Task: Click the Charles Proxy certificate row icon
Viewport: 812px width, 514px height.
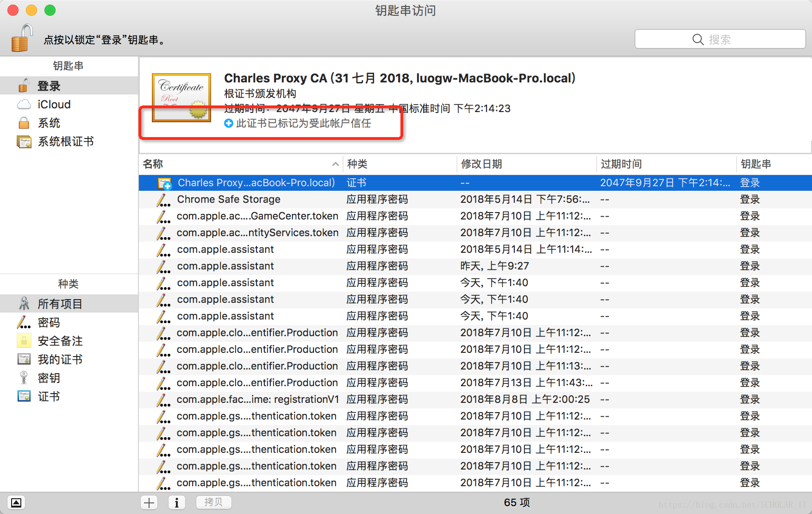Action: (164, 183)
